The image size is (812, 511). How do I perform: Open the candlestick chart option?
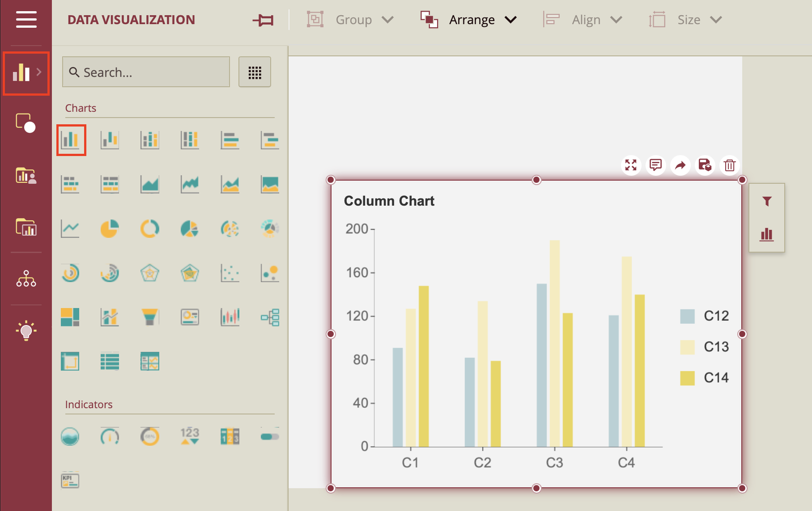coord(230,317)
